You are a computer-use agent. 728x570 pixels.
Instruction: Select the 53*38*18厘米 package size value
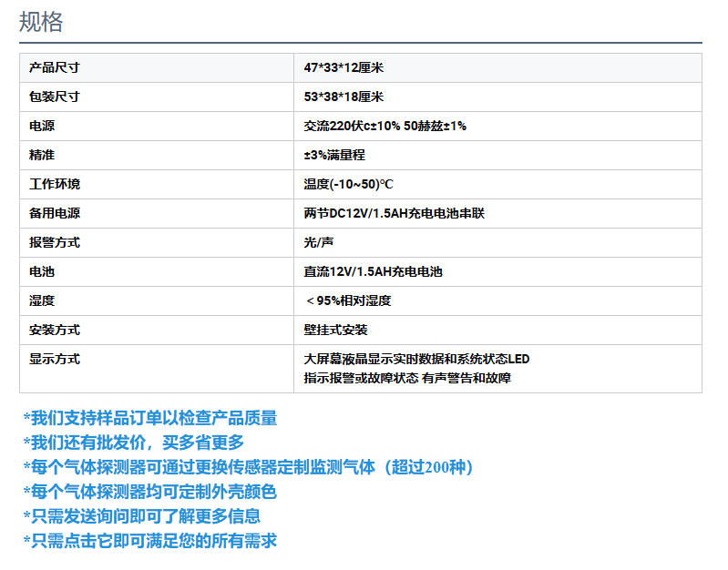343,97
